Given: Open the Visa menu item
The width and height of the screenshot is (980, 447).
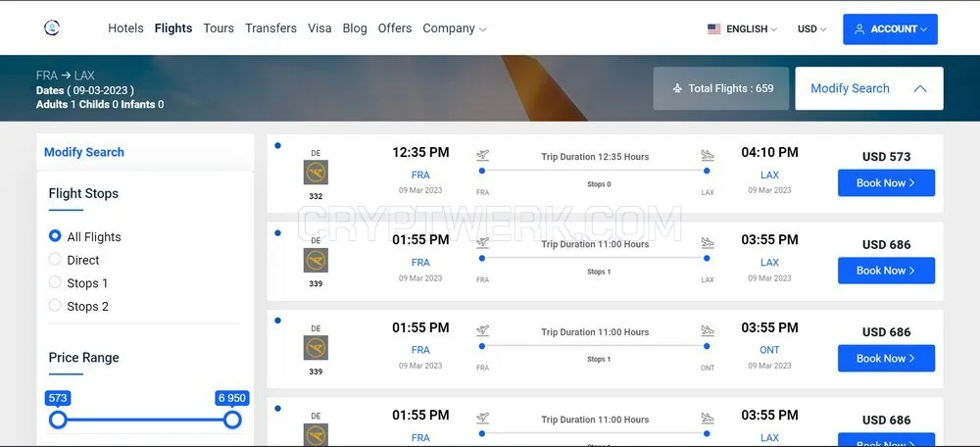Looking at the screenshot, I should (319, 28).
